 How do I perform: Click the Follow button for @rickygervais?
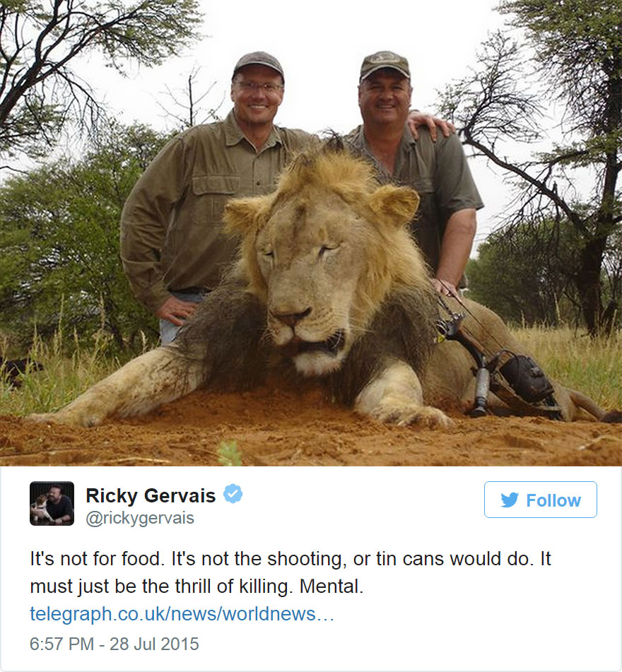pyautogui.click(x=540, y=500)
